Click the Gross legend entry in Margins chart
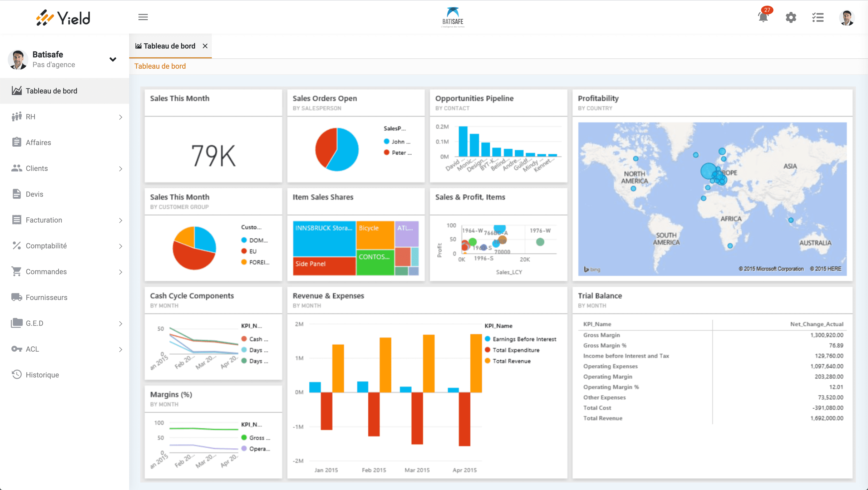 [256, 438]
